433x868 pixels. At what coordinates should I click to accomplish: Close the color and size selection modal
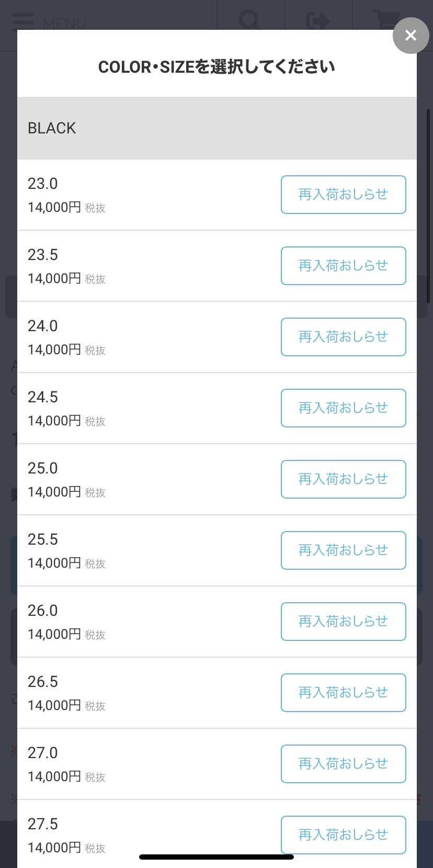tap(411, 36)
